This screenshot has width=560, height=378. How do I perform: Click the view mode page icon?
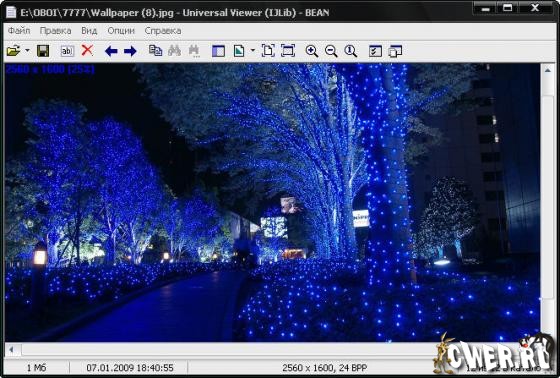coord(239,51)
